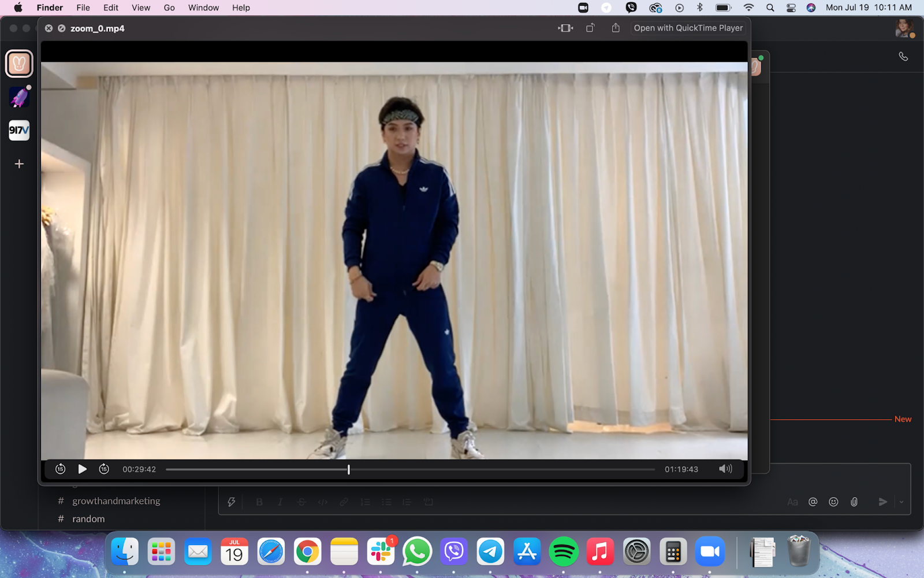Toggle code block in Slack composer
This screenshot has width=924, height=578.
click(x=428, y=502)
